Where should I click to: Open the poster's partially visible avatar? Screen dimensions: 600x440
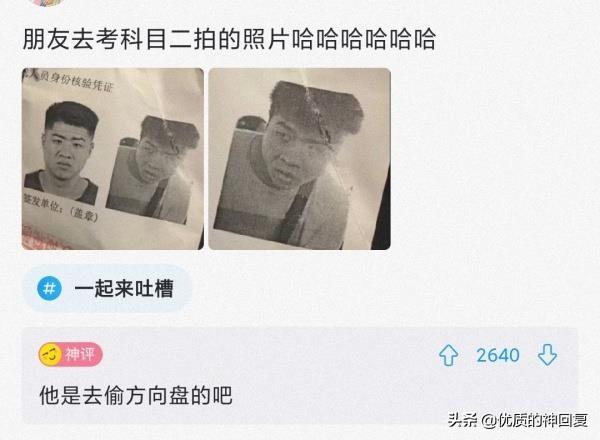[46, 2]
